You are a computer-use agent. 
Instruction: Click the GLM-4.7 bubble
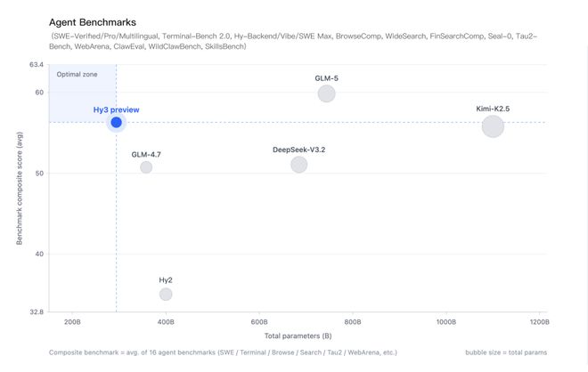(146, 167)
